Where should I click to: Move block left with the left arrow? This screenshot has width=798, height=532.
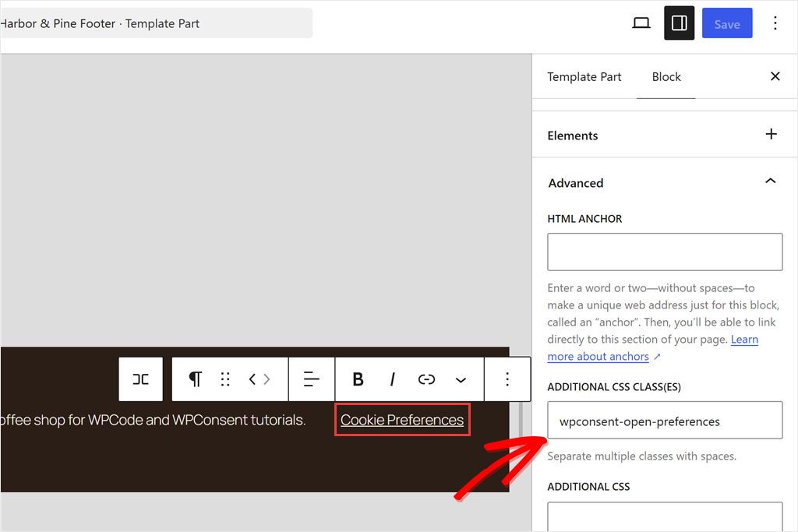pyautogui.click(x=252, y=379)
